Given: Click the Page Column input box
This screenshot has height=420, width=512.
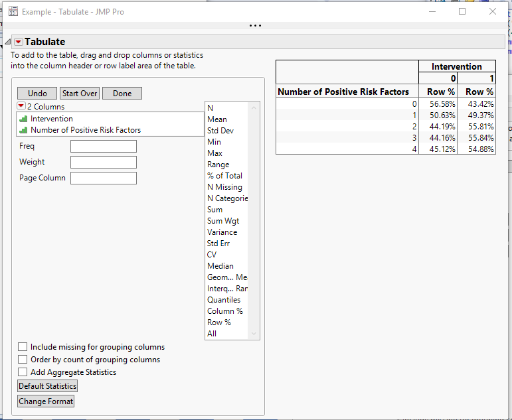Looking at the screenshot, I should click(x=104, y=178).
